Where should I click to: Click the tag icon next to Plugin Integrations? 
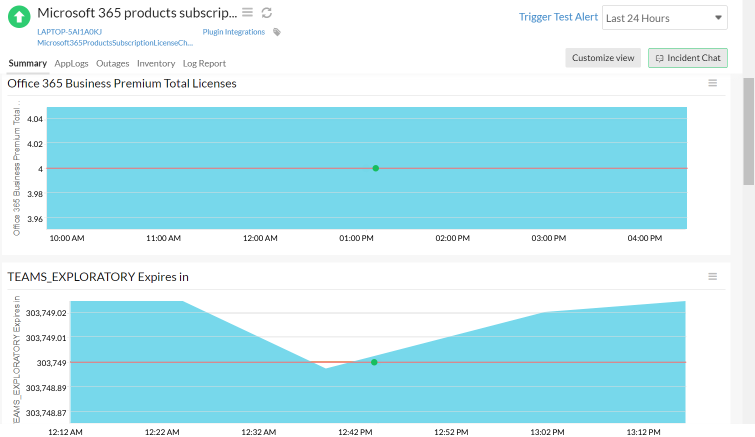[277, 32]
